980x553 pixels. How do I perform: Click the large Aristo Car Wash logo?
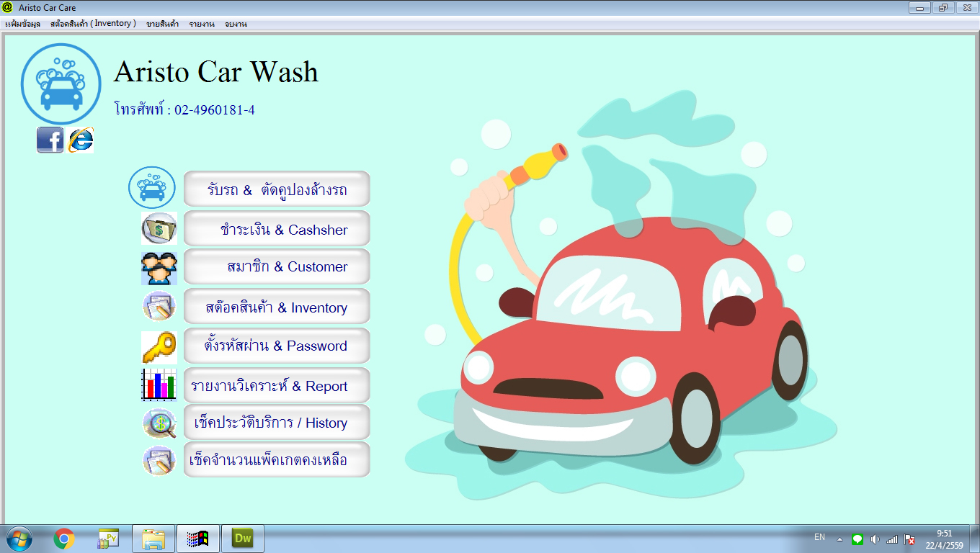61,84
